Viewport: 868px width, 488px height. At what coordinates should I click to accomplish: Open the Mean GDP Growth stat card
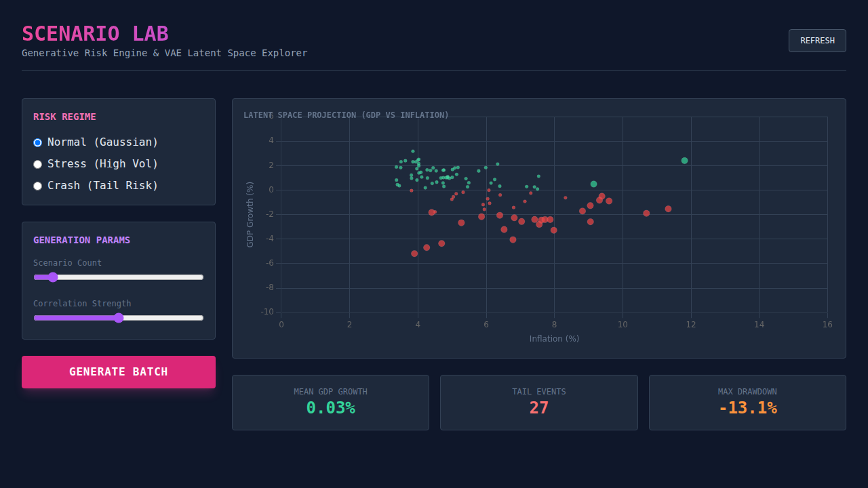click(330, 403)
